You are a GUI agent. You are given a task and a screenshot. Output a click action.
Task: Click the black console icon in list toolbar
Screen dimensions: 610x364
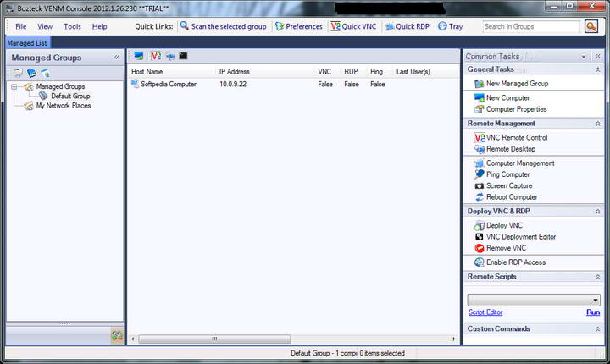coord(183,56)
